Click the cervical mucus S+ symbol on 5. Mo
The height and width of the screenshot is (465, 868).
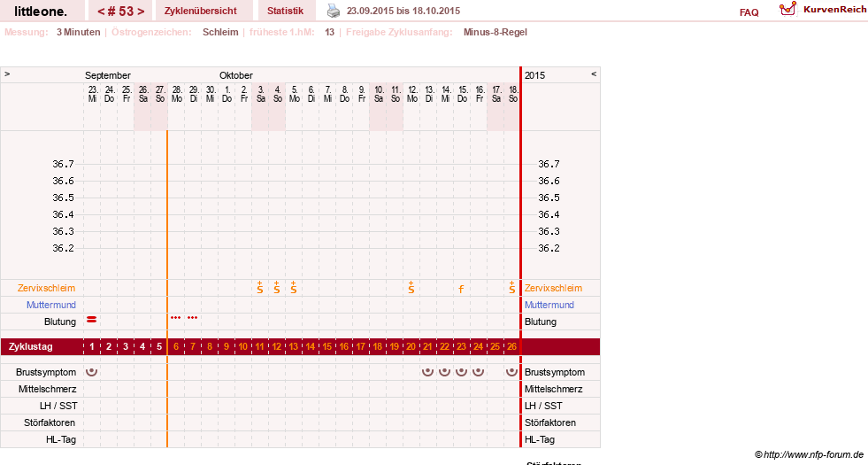pyautogui.click(x=294, y=287)
